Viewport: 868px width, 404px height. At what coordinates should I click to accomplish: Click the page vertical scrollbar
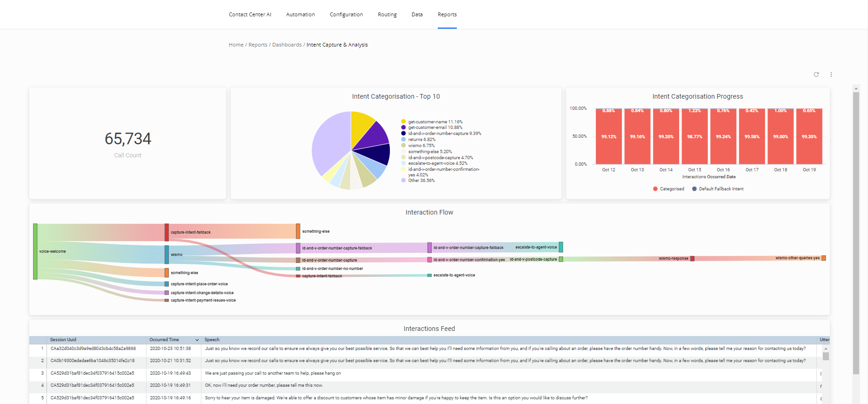[x=856, y=233]
